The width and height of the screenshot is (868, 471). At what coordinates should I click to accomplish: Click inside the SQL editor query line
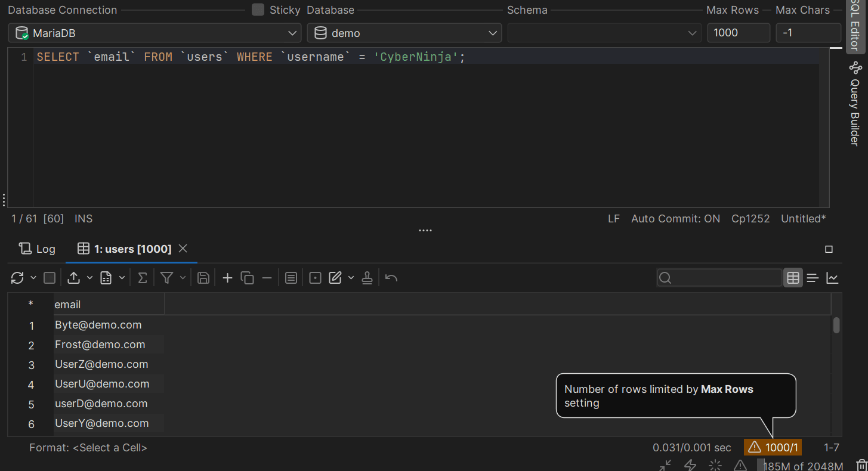tap(427, 57)
